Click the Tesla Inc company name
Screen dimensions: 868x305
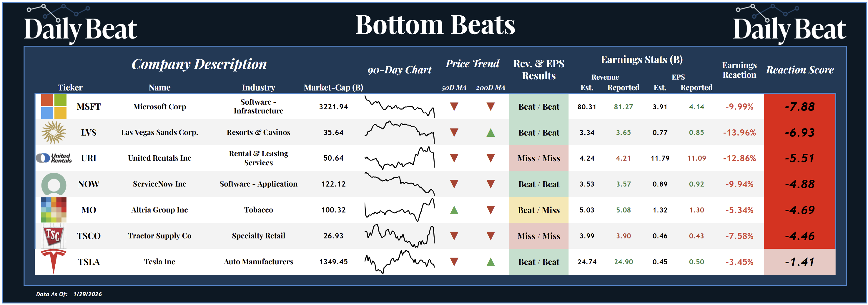[159, 261]
